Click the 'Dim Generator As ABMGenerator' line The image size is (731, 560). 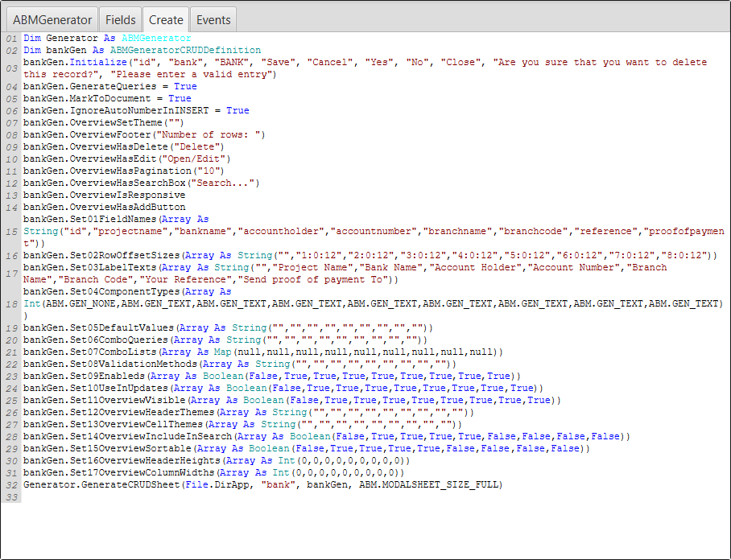107,38
